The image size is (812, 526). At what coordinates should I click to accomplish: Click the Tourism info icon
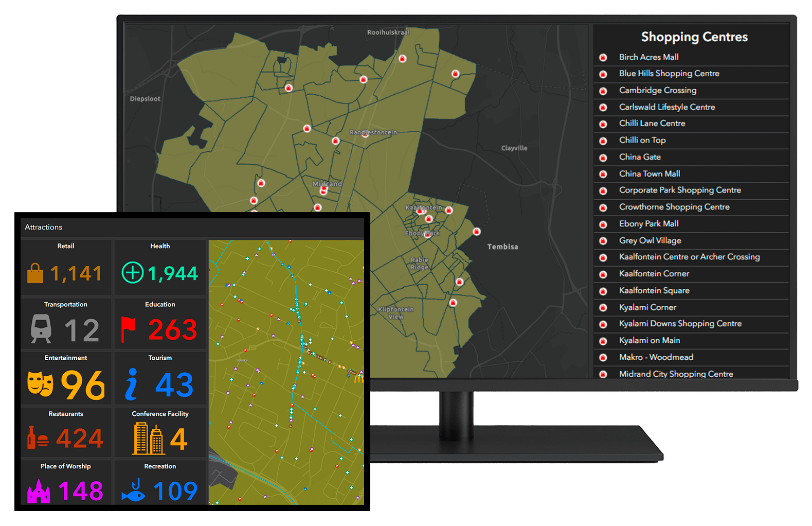(132, 384)
